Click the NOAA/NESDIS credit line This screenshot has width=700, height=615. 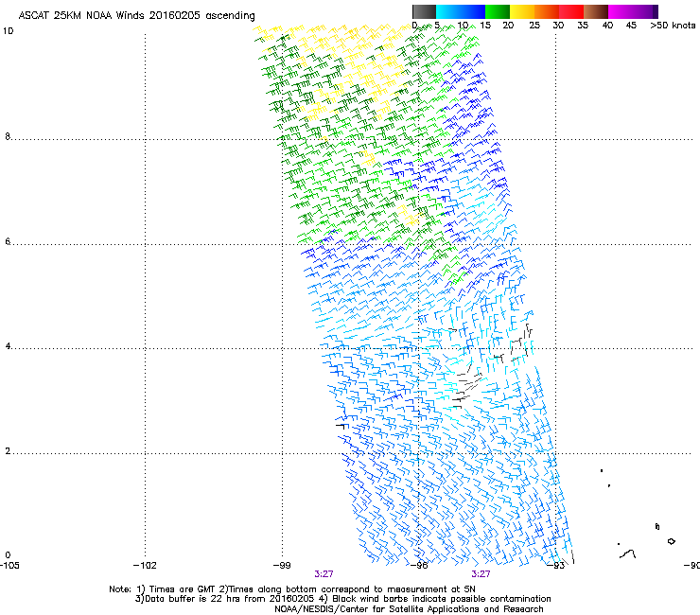pyautogui.click(x=409, y=609)
